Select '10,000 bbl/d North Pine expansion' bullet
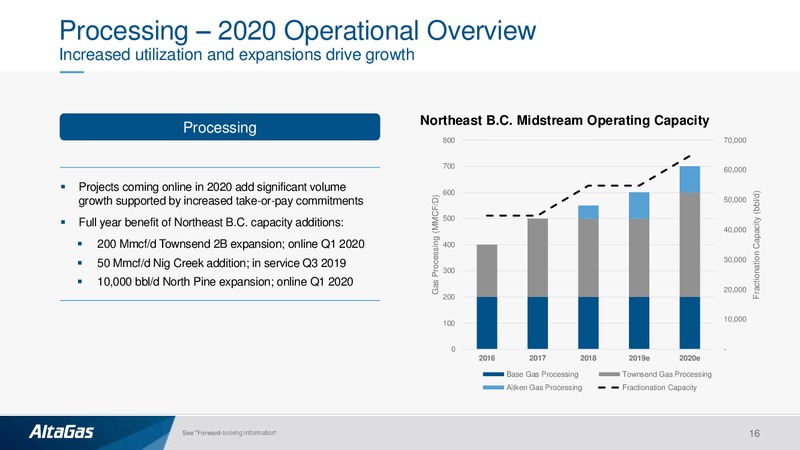 (225, 282)
